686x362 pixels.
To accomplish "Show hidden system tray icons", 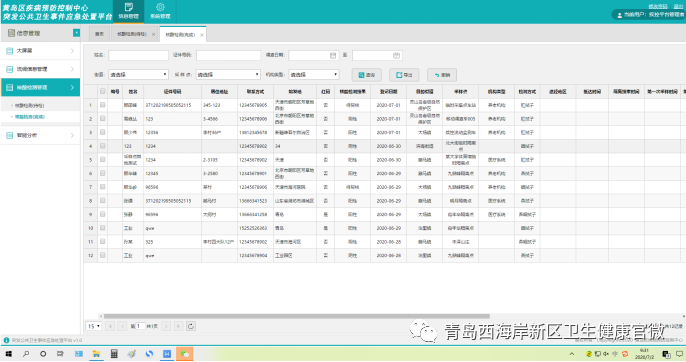I will [x=572, y=354].
